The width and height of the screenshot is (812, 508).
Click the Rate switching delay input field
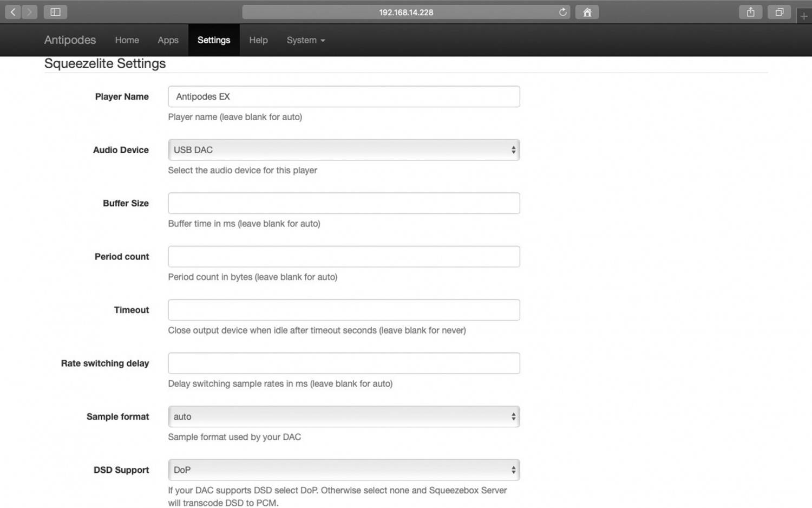coord(344,363)
